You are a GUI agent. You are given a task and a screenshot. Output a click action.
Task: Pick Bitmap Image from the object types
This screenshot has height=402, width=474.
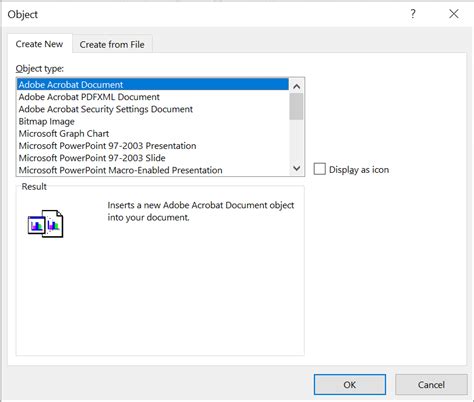coord(153,122)
